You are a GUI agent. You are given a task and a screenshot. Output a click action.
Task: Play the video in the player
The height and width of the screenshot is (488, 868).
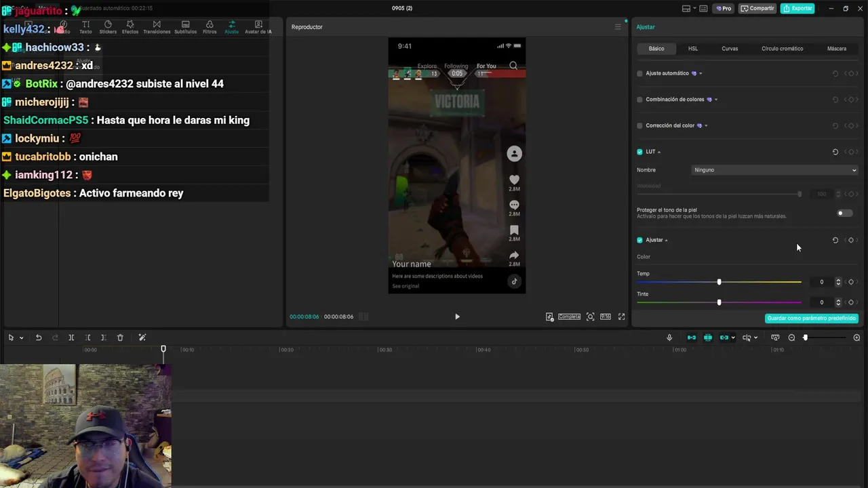point(457,317)
